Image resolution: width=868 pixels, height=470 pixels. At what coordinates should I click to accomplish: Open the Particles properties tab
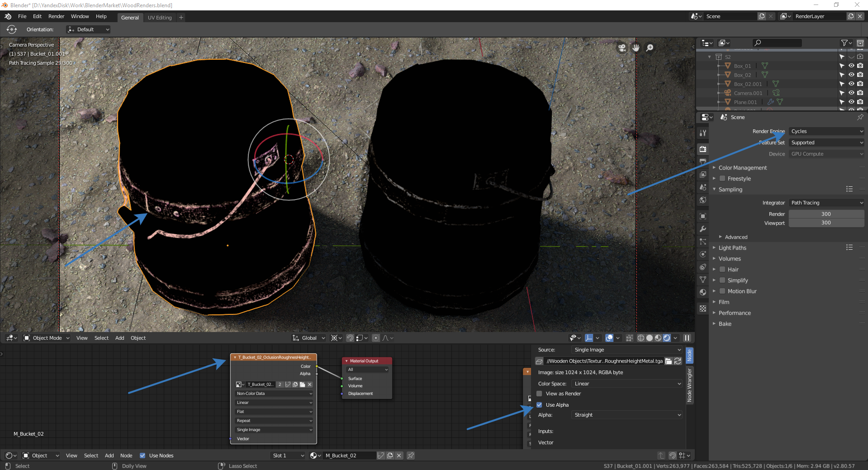[x=702, y=242]
